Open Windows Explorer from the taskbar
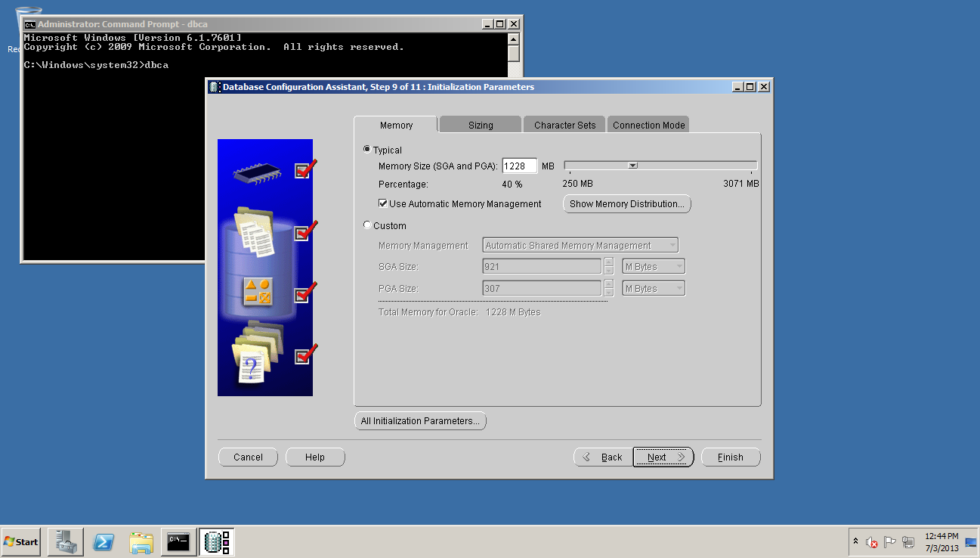Image resolution: width=980 pixels, height=558 pixels. click(141, 542)
